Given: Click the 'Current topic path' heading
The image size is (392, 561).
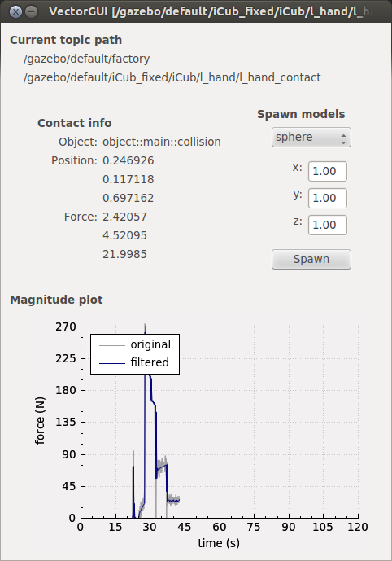Looking at the screenshot, I should click(x=66, y=40).
